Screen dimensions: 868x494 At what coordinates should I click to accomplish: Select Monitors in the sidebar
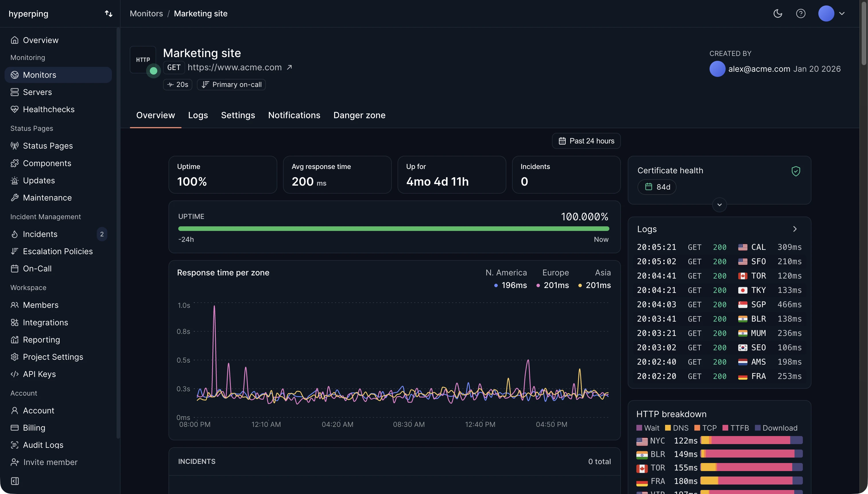pyautogui.click(x=58, y=75)
